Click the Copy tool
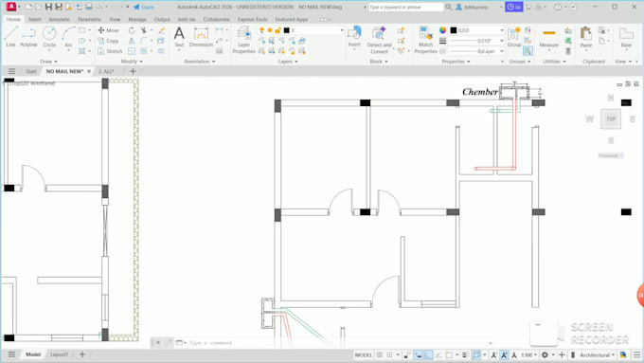This screenshot has width=644, height=363. click(108, 41)
